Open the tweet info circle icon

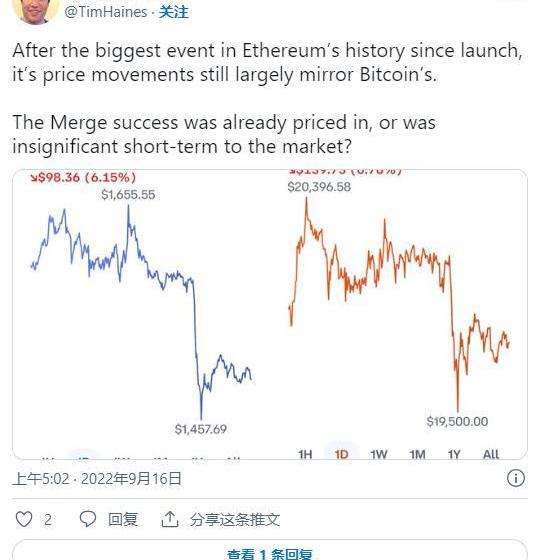tap(516, 478)
